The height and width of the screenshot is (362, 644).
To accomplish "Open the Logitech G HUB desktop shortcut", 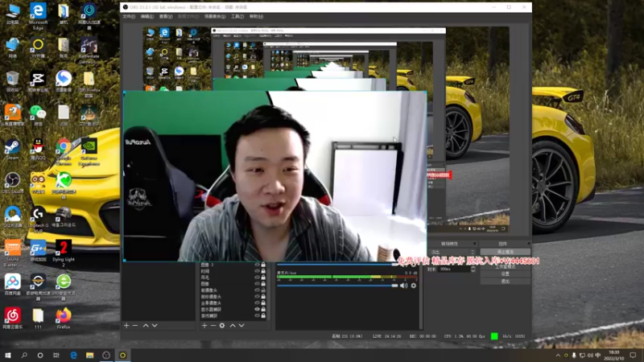I will (x=38, y=219).
